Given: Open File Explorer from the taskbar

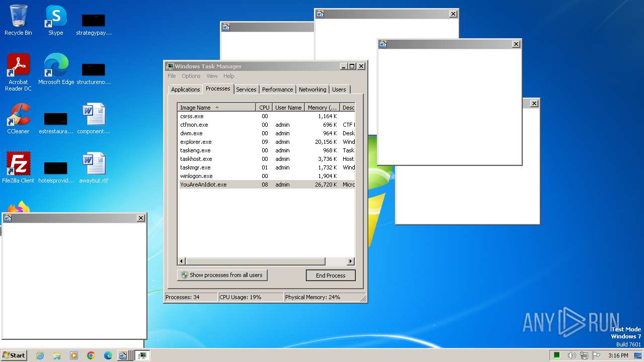Looking at the screenshot, I should tap(57, 355).
